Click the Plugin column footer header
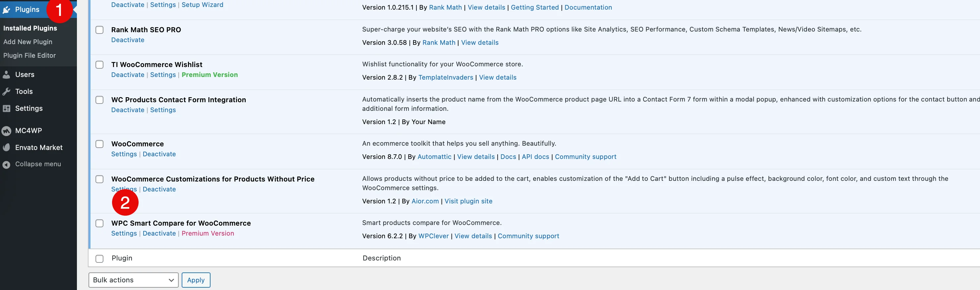The height and width of the screenshot is (290, 980). click(122, 258)
